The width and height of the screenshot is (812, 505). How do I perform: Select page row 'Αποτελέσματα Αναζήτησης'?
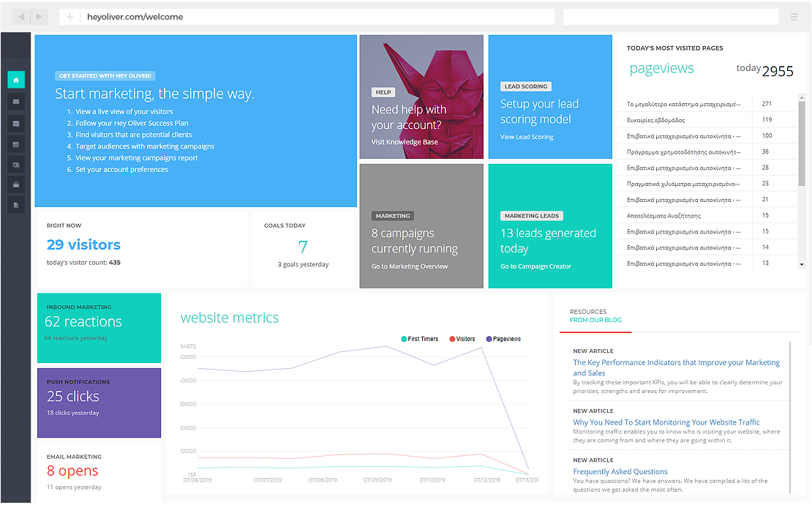(707, 215)
